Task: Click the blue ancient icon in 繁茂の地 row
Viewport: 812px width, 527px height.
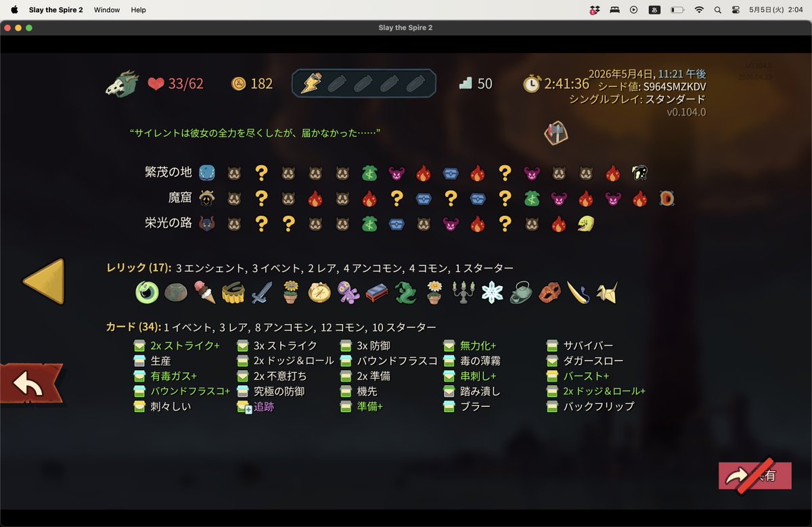Action: pos(207,173)
